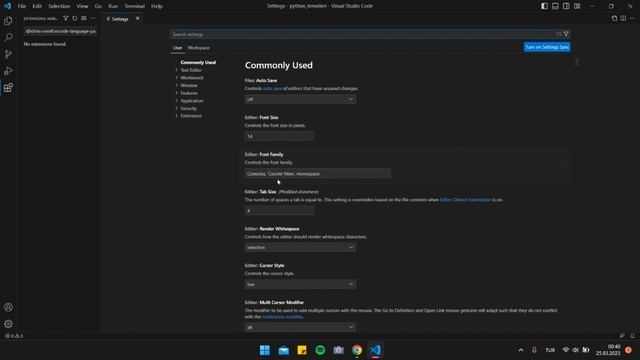This screenshot has height=360, width=640.
Task: Click errors and warnings status indicator
Action: 14,336
